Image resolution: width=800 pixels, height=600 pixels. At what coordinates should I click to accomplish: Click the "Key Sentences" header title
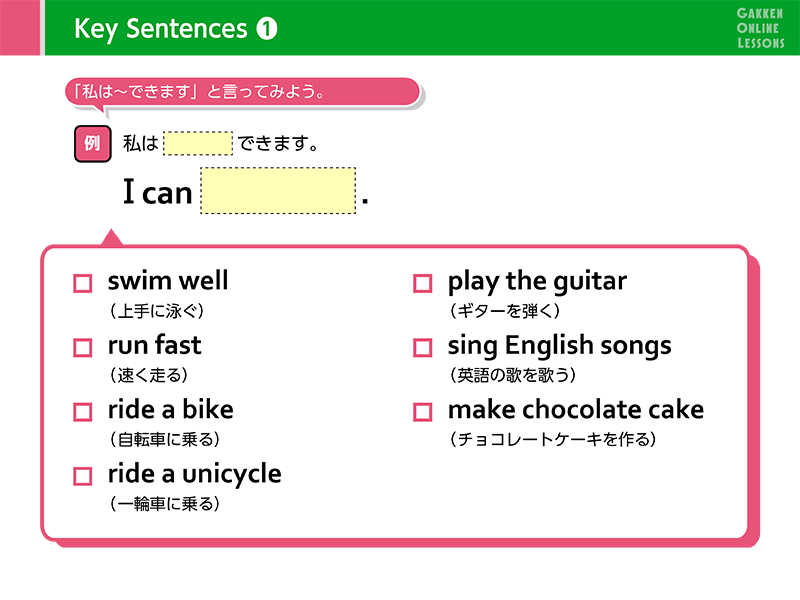[160, 29]
